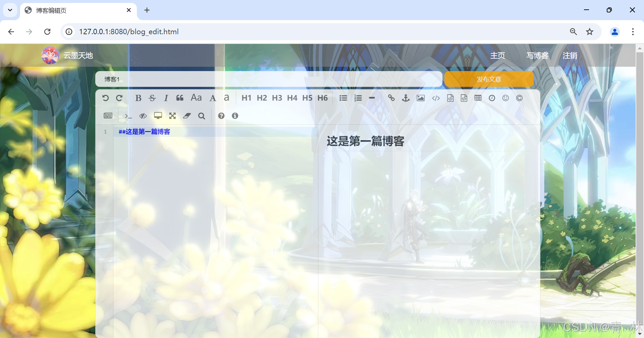Screen dimensions: 644x338
Task: Jump to line with terminal icon
Action: (128, 116)
